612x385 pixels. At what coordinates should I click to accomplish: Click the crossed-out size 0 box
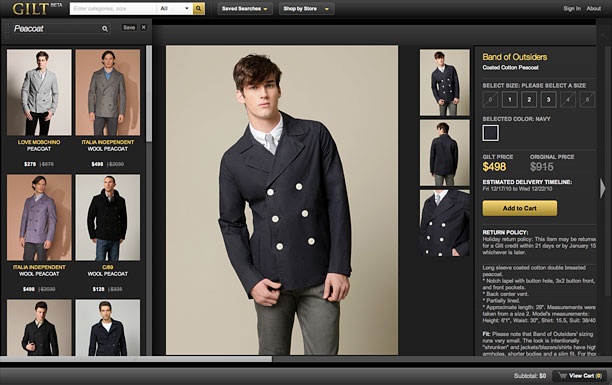point(490,100)
